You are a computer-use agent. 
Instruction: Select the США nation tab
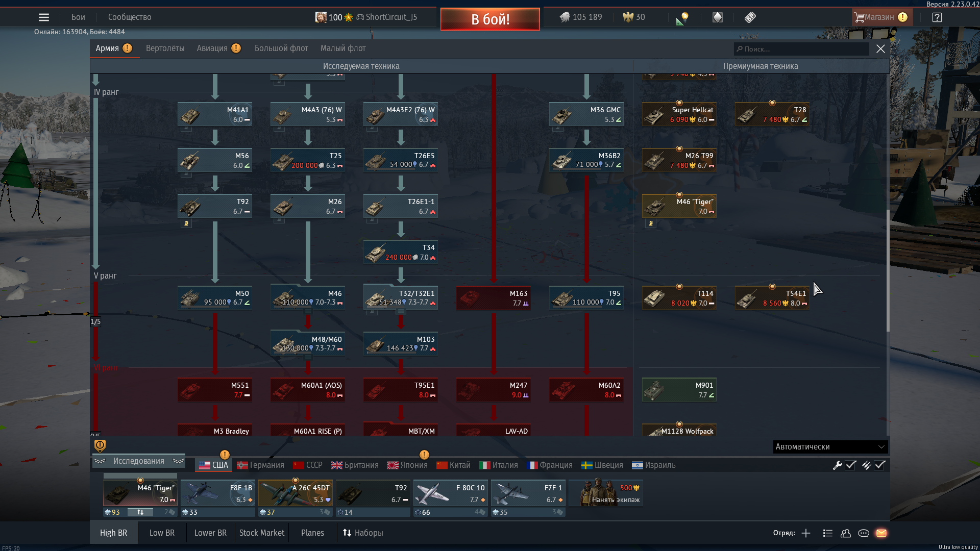tap(214, 465)
